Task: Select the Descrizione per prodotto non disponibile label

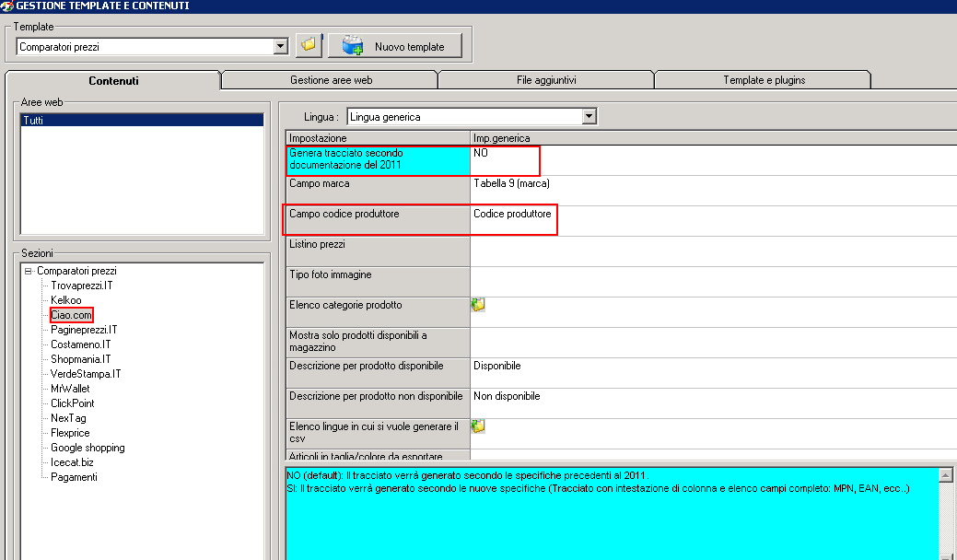Action: 378,403
